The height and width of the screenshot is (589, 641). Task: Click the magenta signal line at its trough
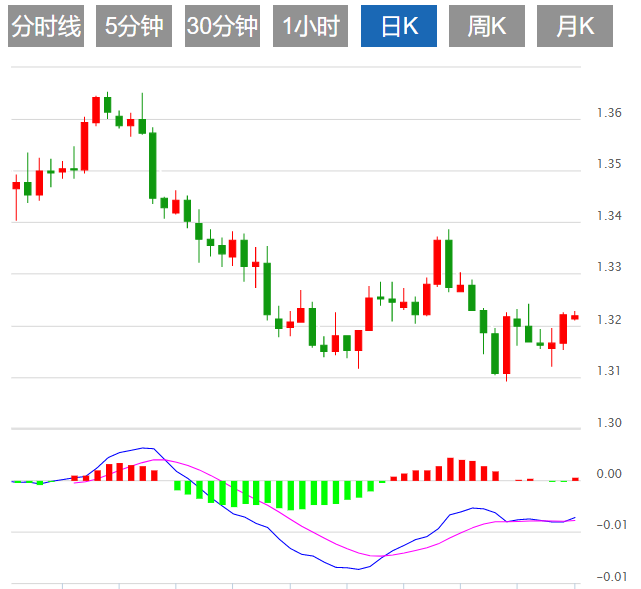coord(377,555)
